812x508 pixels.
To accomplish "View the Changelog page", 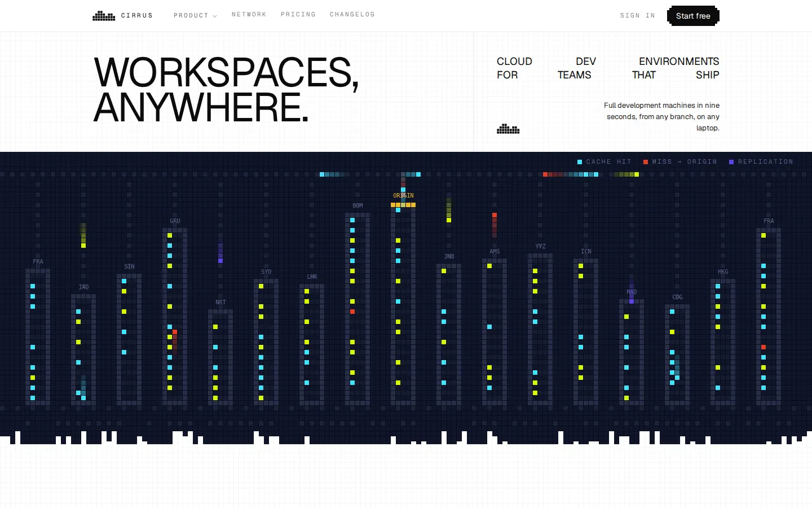I will point(352,15).
